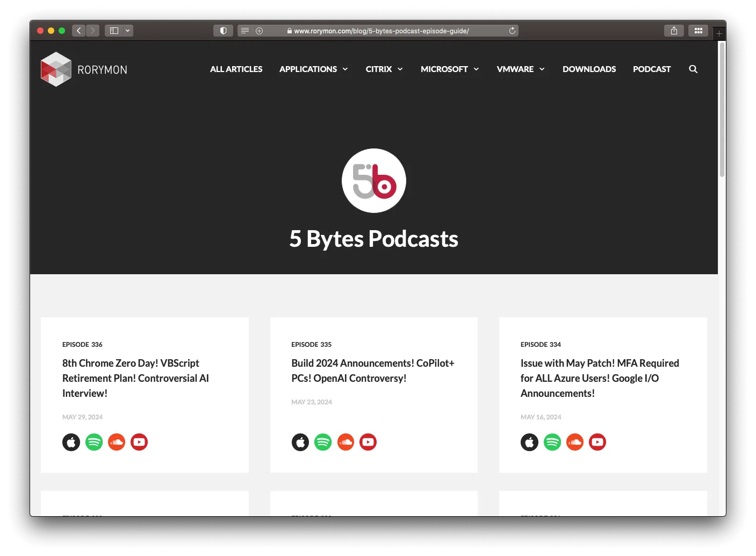Open the All Articles menu item
This screenshot has width=756, height=556.
236,69
